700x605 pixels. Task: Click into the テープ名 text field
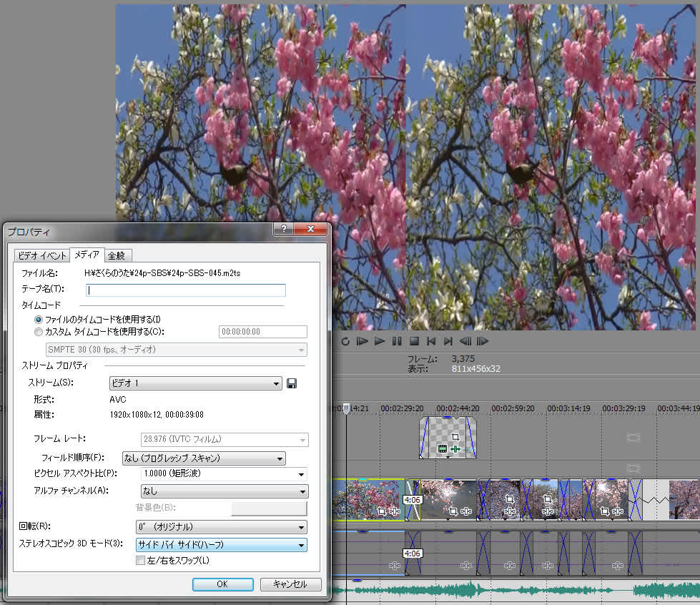[x=186, y=290]
